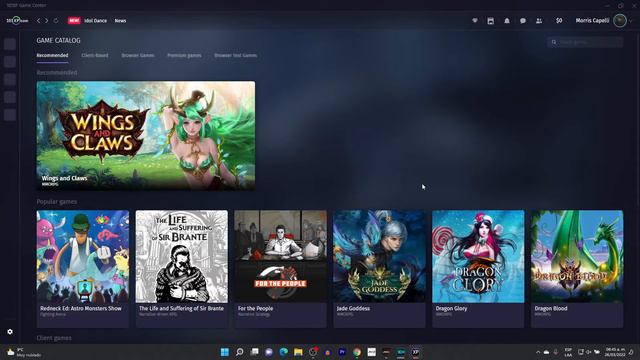Click the user avatar picture
Image resolution: width=640 pixels, height=360 pixels.
point(620,20)
